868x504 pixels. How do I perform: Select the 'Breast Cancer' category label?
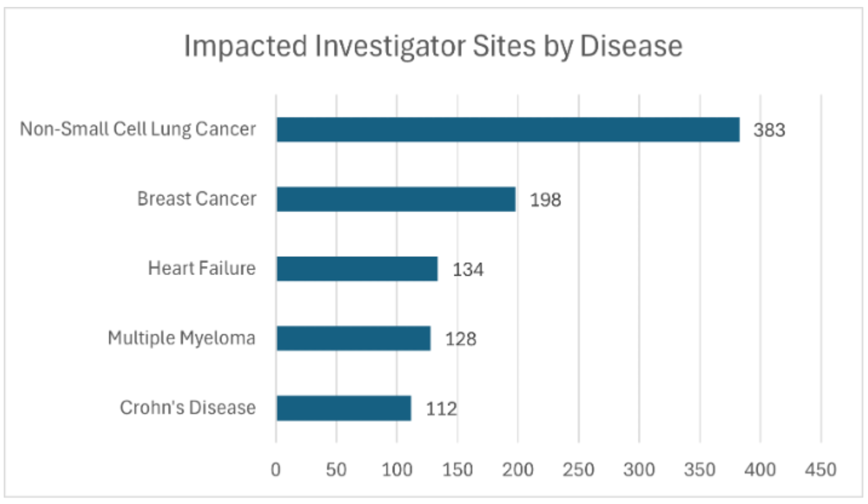click(196, 199)
